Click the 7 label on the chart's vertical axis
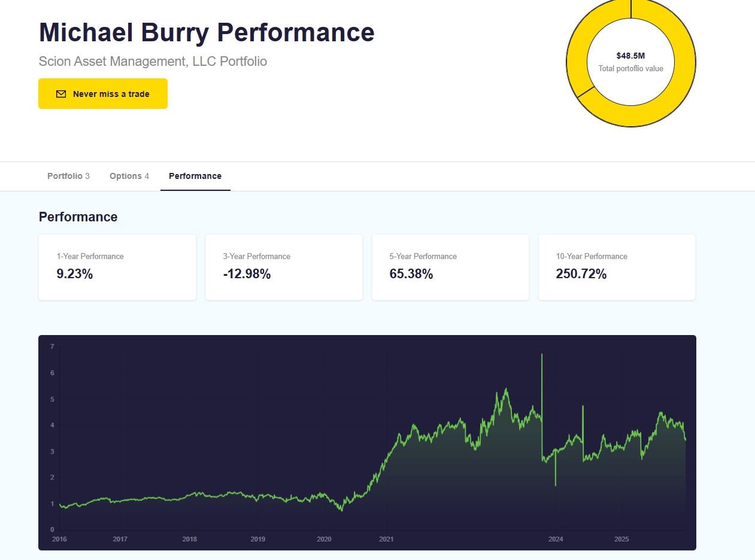Image resolution: width=755 pixels, height=560 pixels. pyautogui.click(x=52, y=347)
